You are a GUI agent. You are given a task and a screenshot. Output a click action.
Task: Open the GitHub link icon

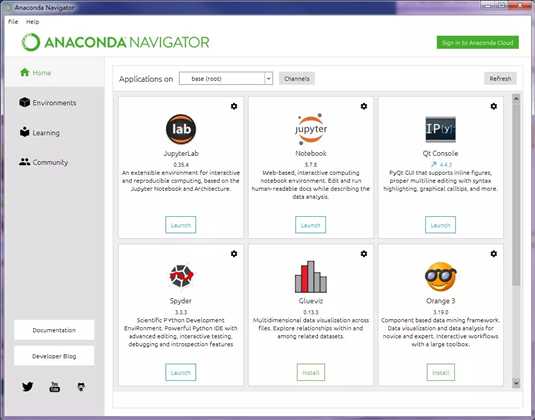pyautogui.click(x=81, y=387)
